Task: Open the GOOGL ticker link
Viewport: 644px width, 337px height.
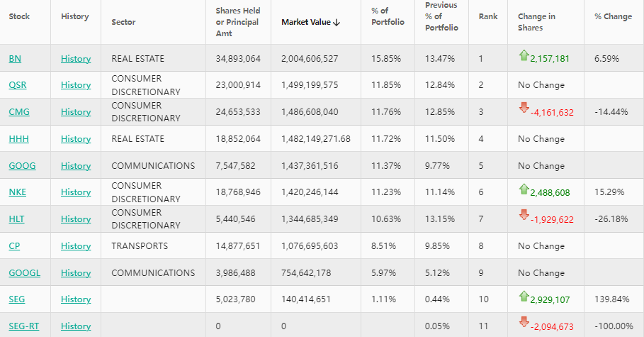Action: [25, 273]
